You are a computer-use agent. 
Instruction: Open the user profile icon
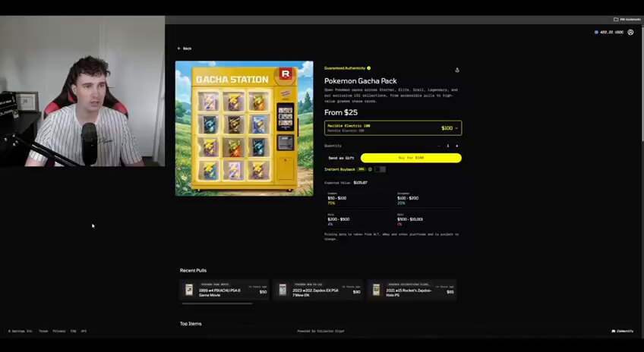[x=630, y=32]
